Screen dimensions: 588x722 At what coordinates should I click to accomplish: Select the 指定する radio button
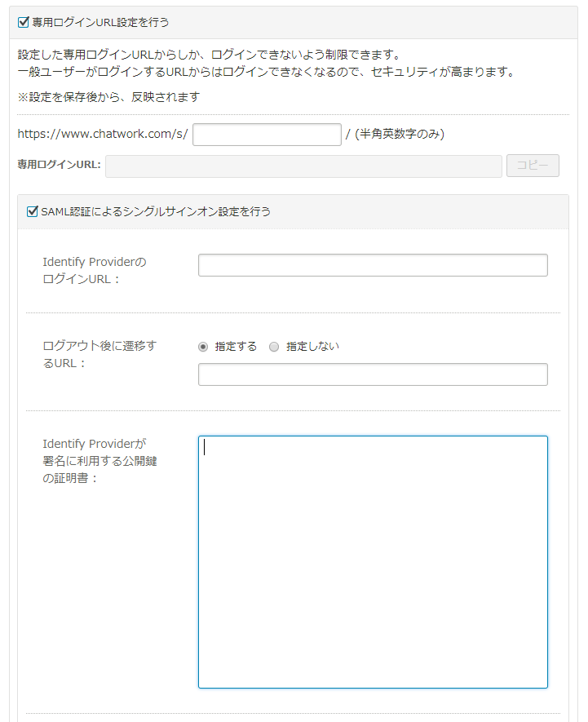(x=203, y=347)
